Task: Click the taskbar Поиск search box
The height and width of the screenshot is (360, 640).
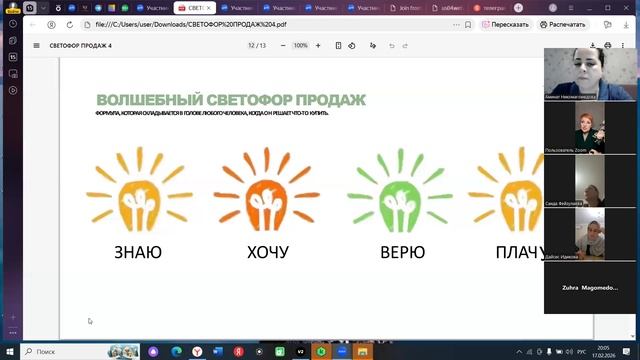Action: pos(80,351)
